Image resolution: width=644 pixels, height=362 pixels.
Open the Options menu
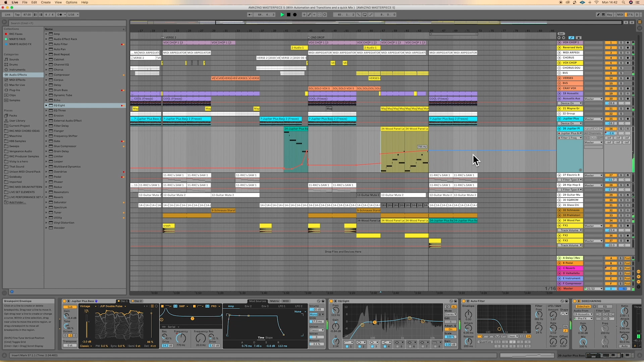71,2
